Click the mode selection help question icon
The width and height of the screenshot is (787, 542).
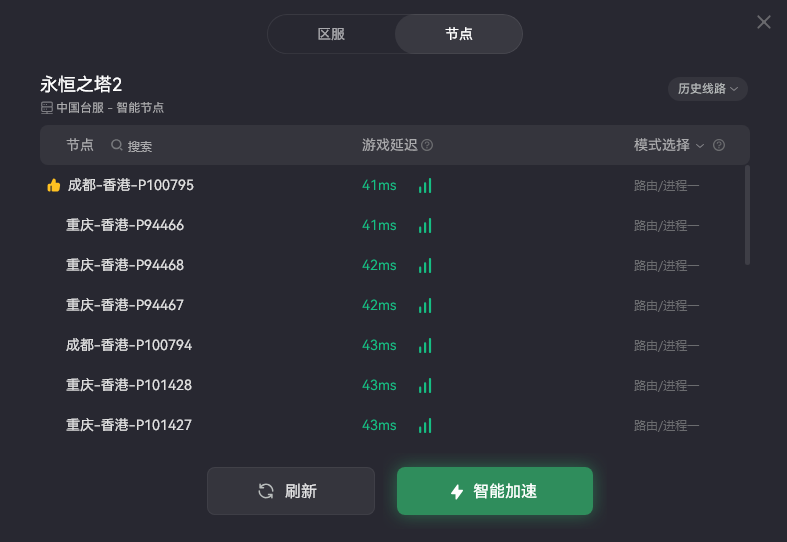719,145
